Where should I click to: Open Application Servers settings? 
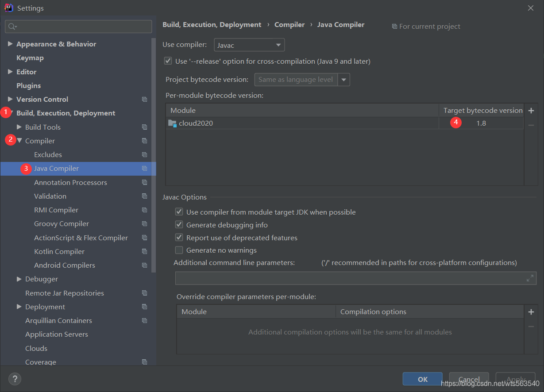[x=57, y=334]
